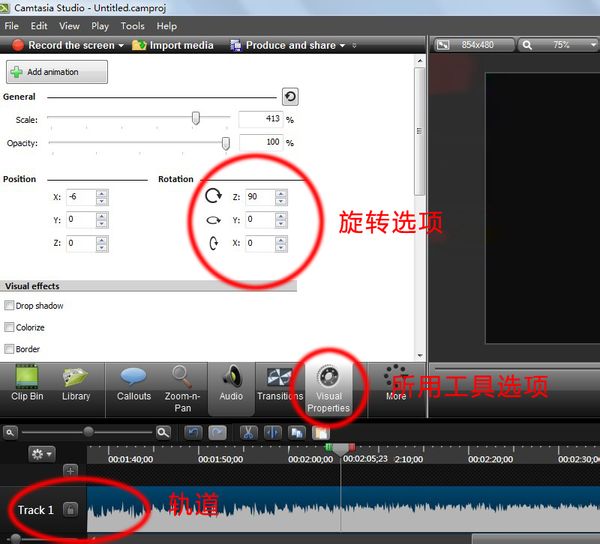Click the rotate Z-axis icon
The width and height of the screenshot is (600, 544).
pos(213,196)
